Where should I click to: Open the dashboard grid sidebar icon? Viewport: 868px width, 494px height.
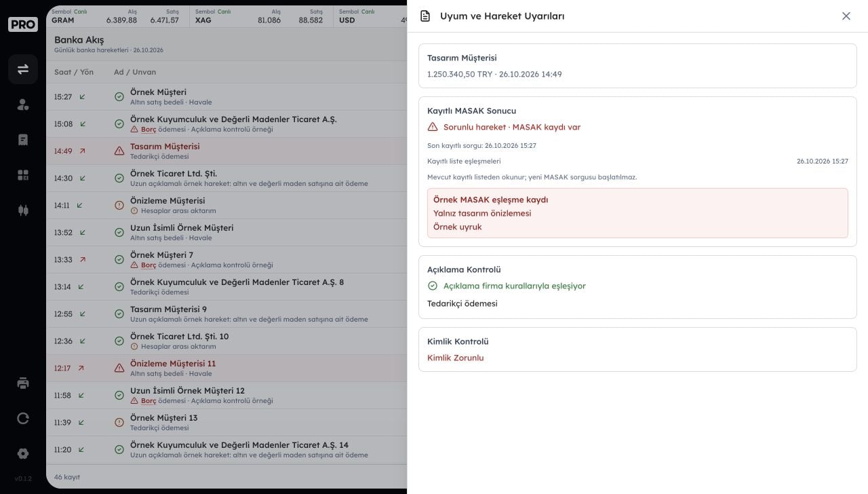[23, 175]
